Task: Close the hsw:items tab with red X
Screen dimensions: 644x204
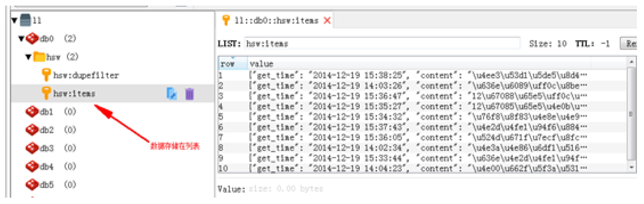Action: 327,20
